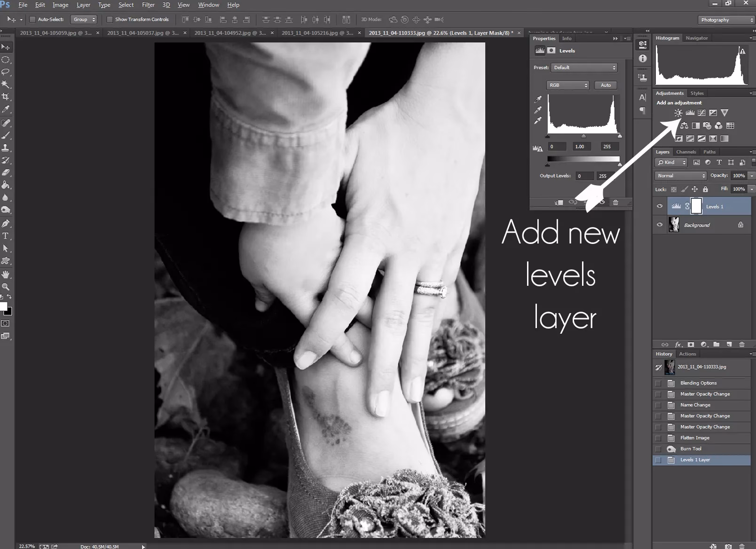Viewport: 756px width, 549px height.
Task: Open the Add layer mask icon
Action: point(691,345)
